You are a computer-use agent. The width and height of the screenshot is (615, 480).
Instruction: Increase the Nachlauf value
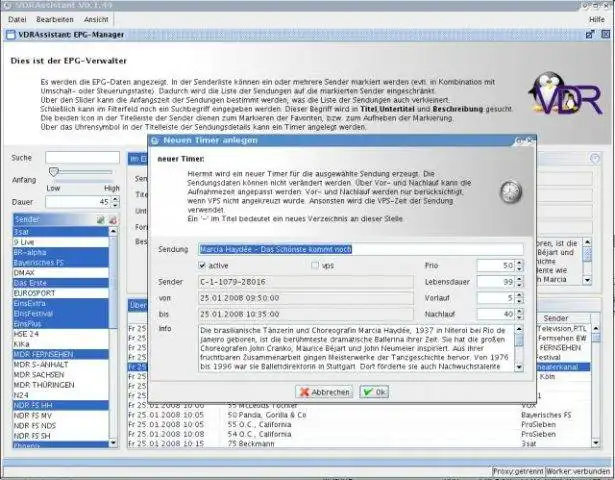click(520, 311)
